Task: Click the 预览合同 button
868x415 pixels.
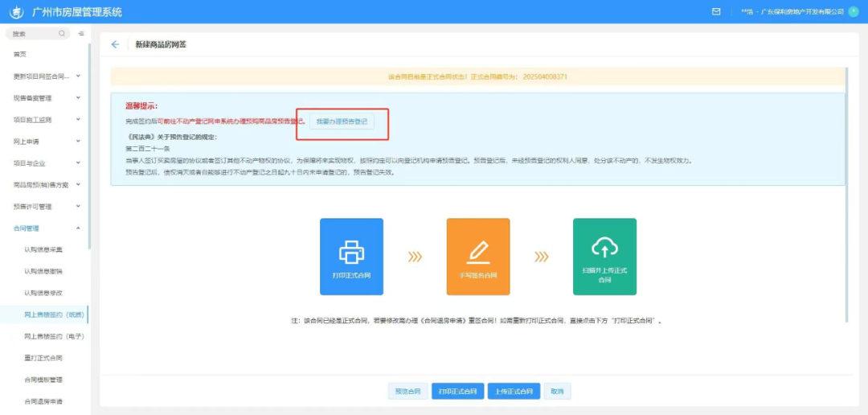Action: point(407,392)
